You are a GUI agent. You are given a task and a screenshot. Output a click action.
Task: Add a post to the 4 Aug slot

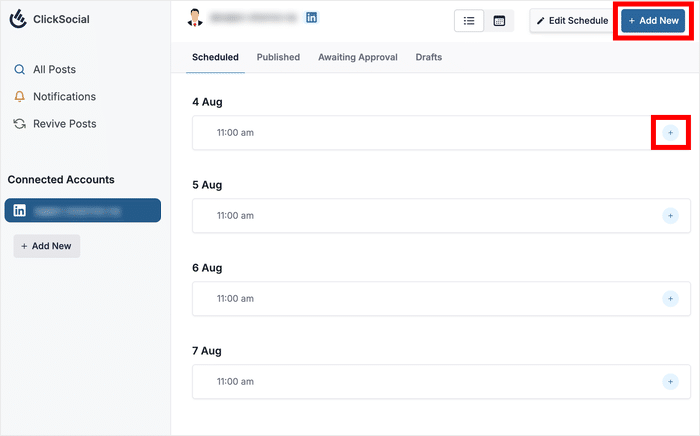pos(670,133)
